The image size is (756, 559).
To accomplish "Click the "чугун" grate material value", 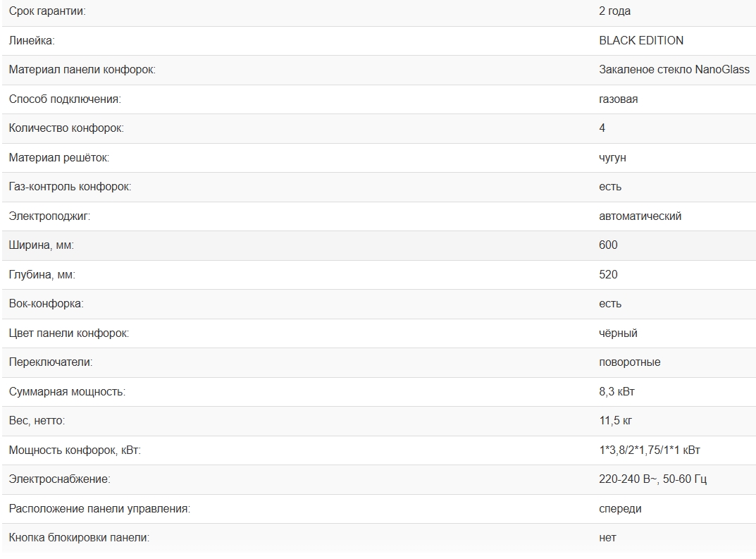I will point(612,158).
